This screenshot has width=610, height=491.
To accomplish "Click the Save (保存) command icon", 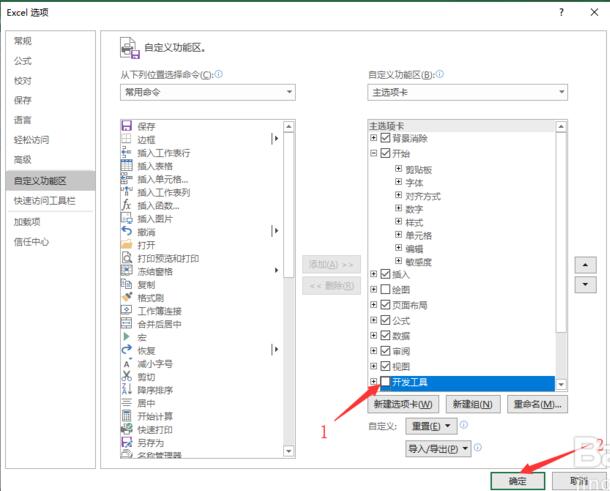I will pos(126,126).
